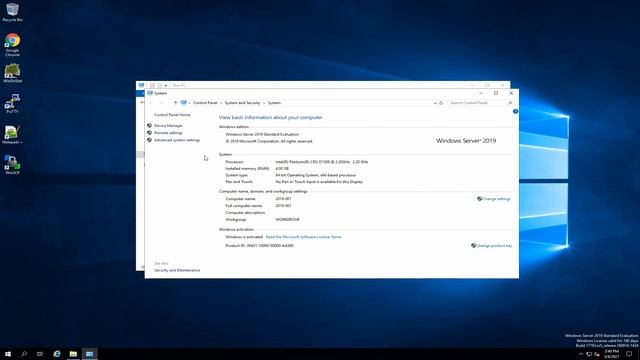Click the search magnifier in Control Panel
This screenshot has width=640, height=360.
coord(510,103)
